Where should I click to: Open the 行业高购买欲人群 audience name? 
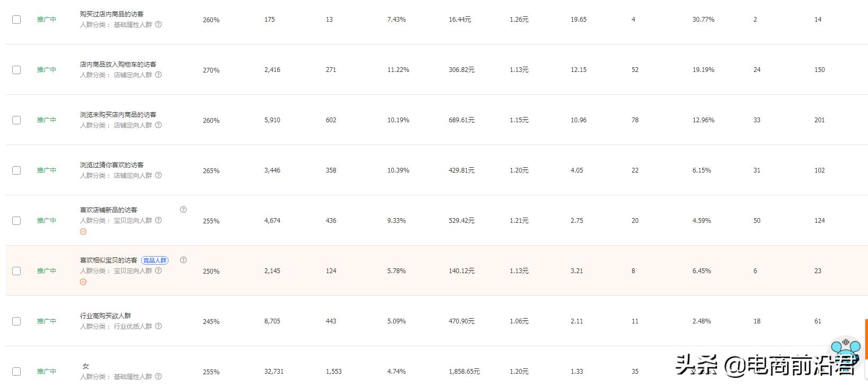pos(105,315)
